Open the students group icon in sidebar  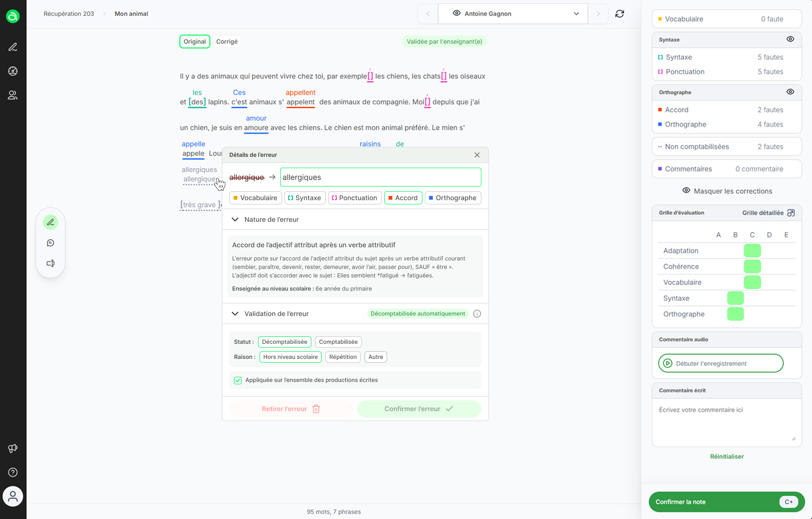(13, 95)
